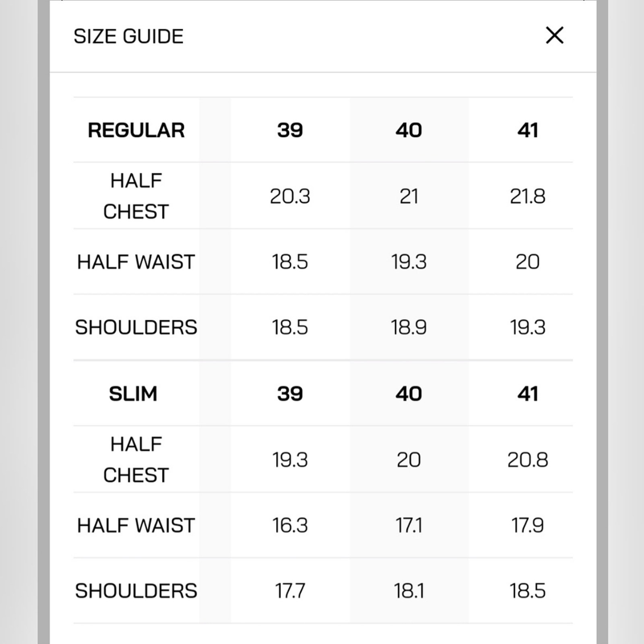
Task: Select size 39 in Regular header
Action: [290, 130]
